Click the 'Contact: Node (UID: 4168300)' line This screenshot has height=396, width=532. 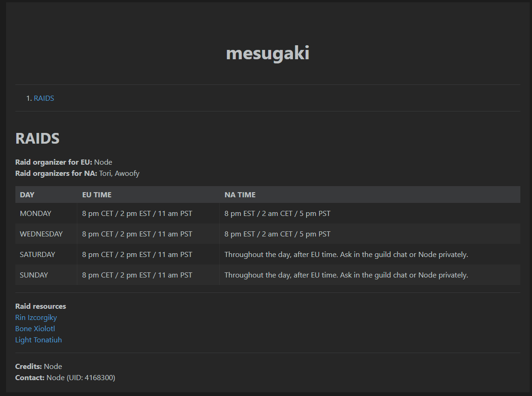click(x=65, y=378)
